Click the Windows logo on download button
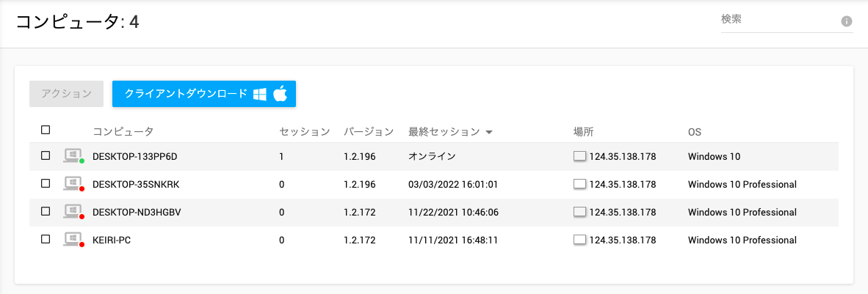Screen dimensions: 868x294 260,94
